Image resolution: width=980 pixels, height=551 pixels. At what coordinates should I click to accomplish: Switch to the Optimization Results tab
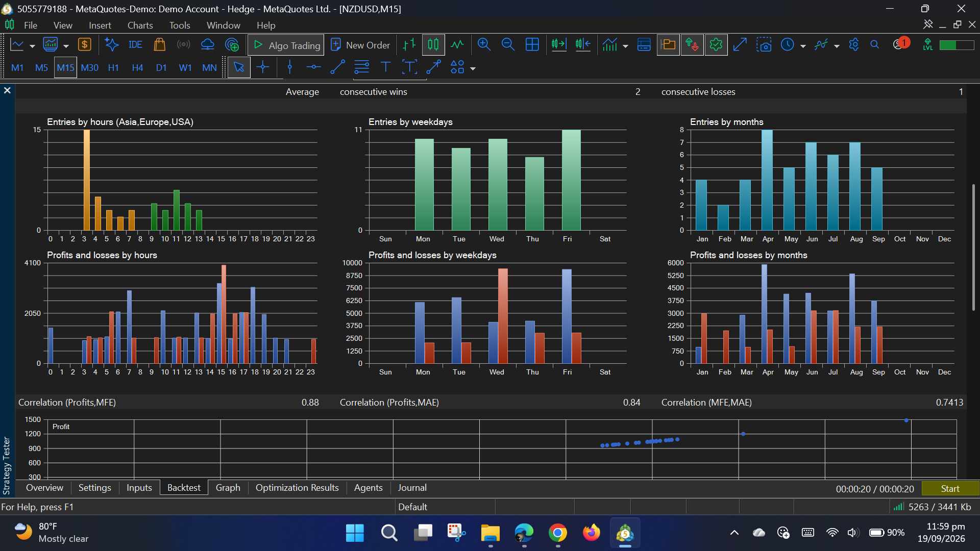click(x=297, y=488)
